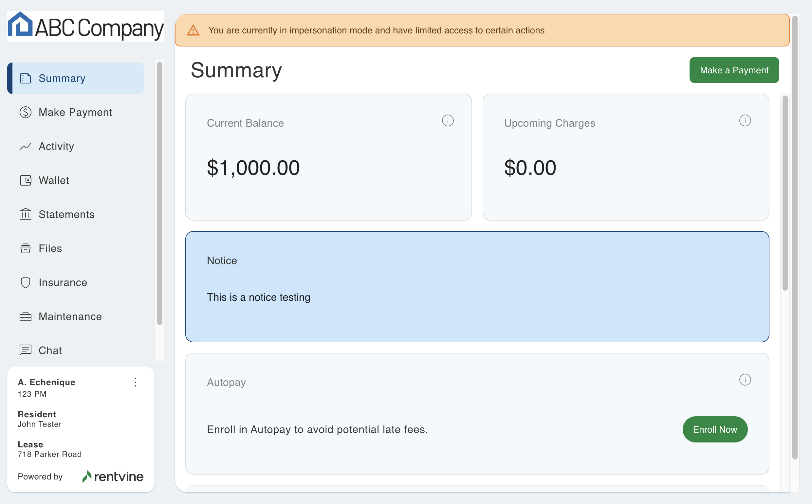Screen dimensions: 812x504
Task: Click Enroll Now for Autopay
Action: [x=715, y=429]
